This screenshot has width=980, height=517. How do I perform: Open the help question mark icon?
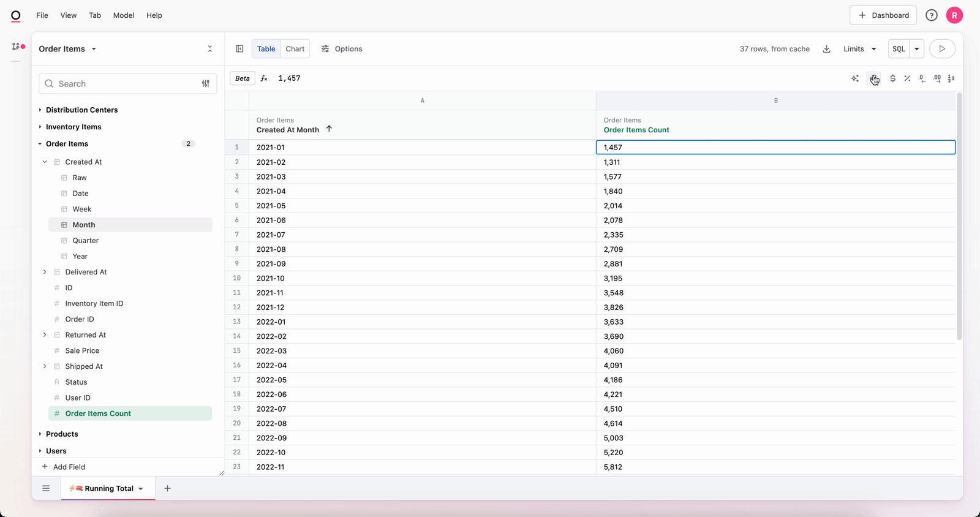pyautogui.click(x=931, y=15)
